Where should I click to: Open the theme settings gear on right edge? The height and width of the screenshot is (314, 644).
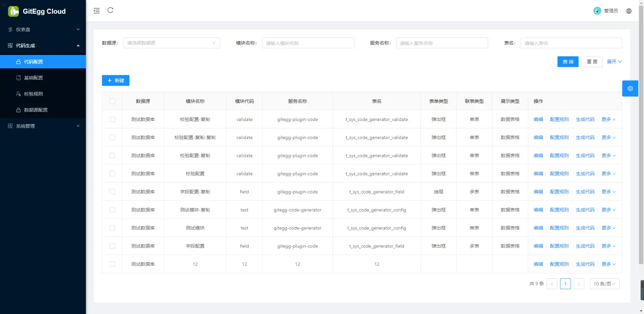click(x=630, y=88)
